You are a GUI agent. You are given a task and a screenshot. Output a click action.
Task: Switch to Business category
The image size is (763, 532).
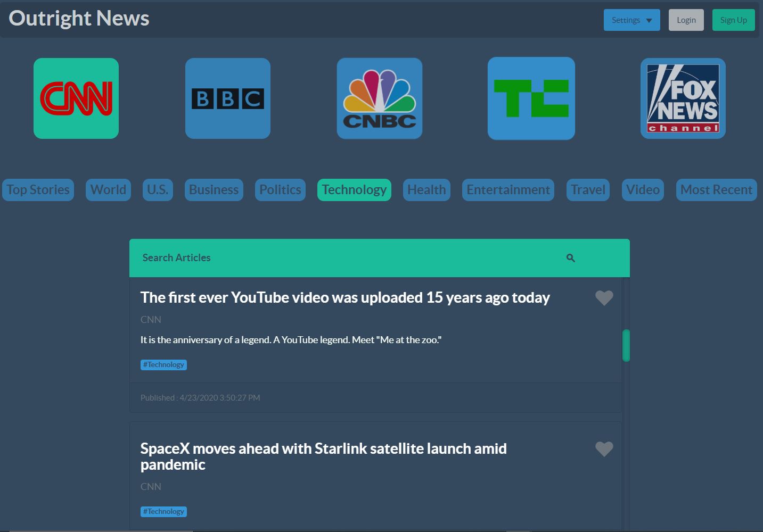tap(214, 190)
